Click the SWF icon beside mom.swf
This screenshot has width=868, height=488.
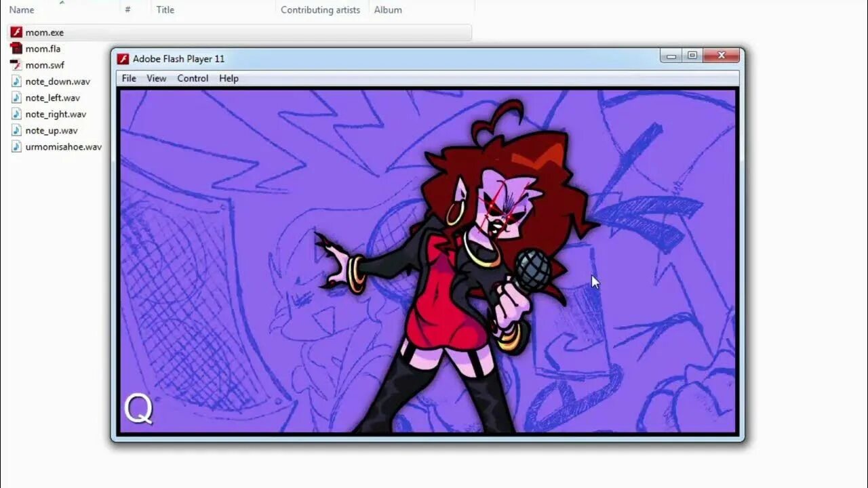pos(16,64)
